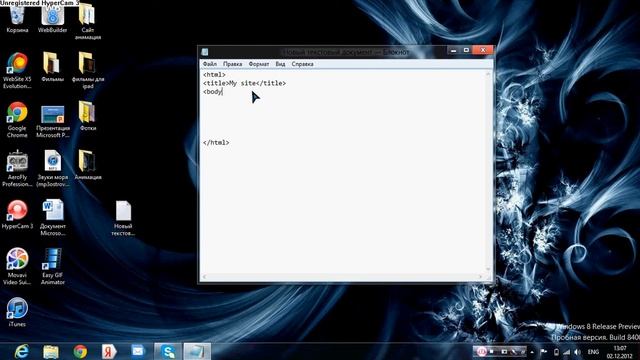
Task: Open Google Chrome from the taskbar
Action: pyautogui.click(x=80, y=351)
